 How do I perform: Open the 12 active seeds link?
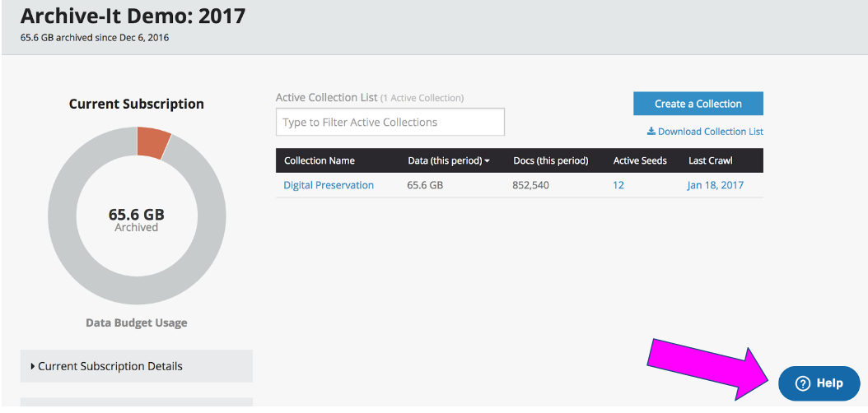(x=618, y=185)
